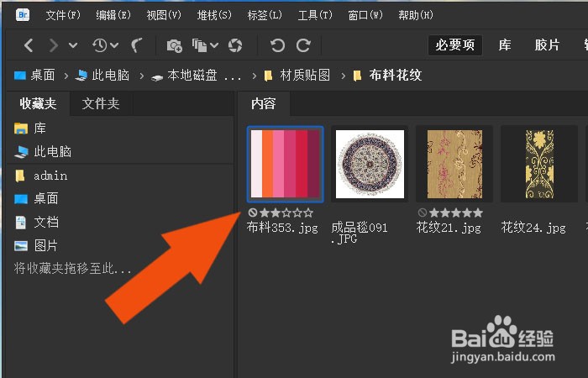Select the 成品毯091 round rug thumbnail
Image resolution: width=588 pixels, height=378 pixels.
[x=370, y=164]
